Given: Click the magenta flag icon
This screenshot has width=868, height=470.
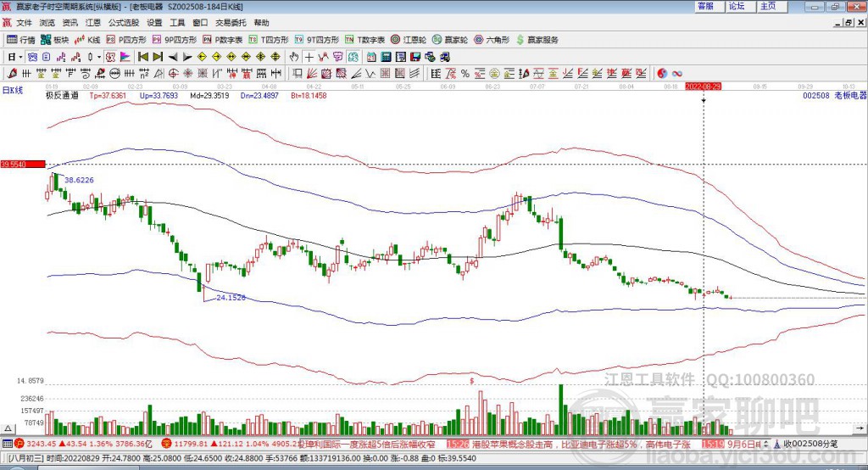Looking at the screenshot, I should coord(125,57).
